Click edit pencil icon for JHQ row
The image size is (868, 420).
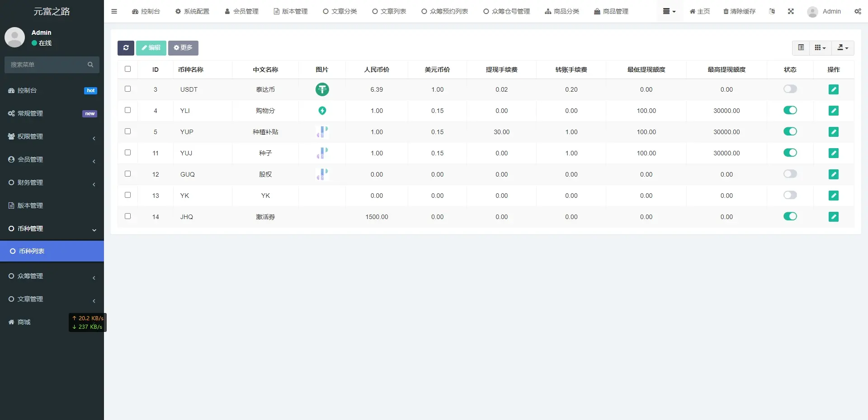click(x=833, y=217)
